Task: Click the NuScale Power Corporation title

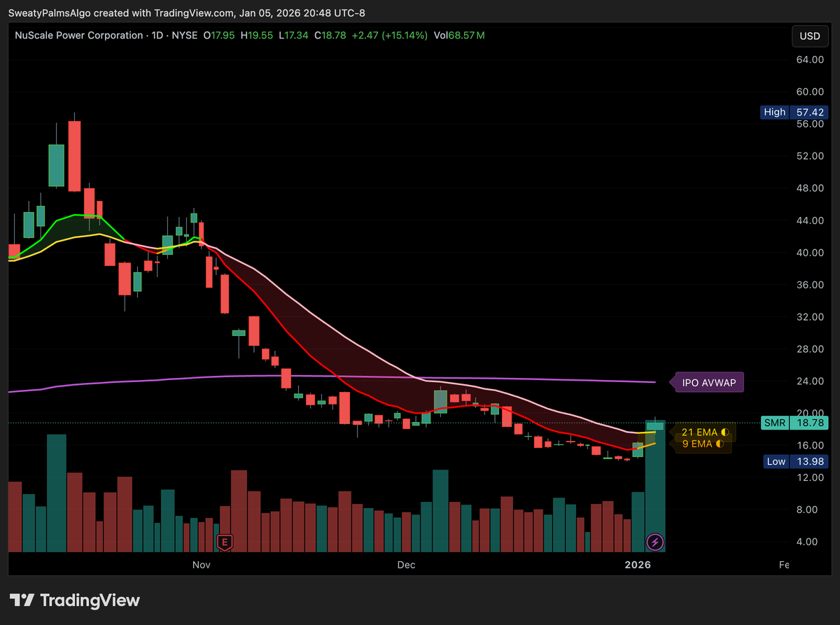Action: click(79, 35)
